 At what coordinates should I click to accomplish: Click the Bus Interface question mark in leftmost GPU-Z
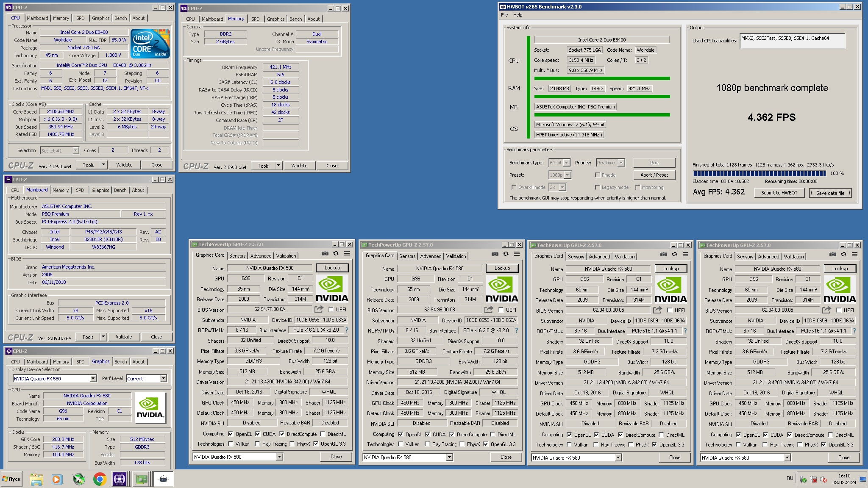point(346,330)
